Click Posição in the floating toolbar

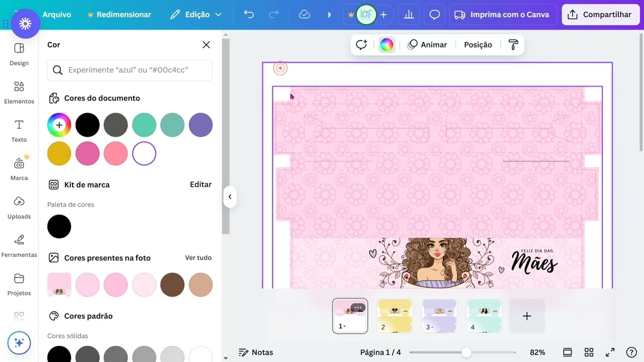(478, 45)
